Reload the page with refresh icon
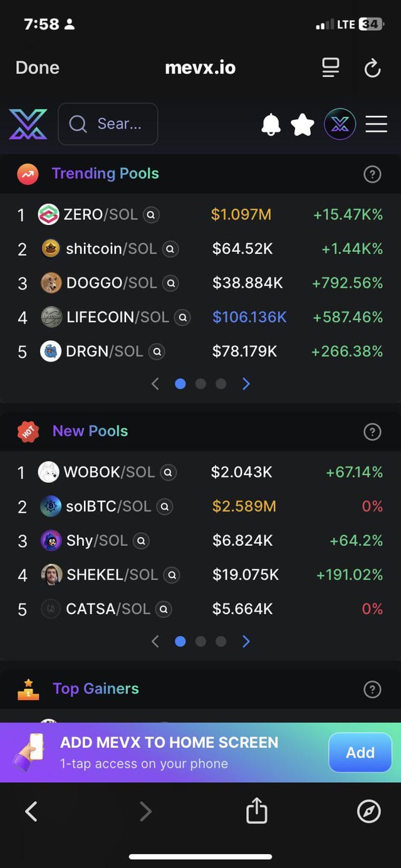The width and height of the screenshot is (401, 868). (x=372, y=68)
